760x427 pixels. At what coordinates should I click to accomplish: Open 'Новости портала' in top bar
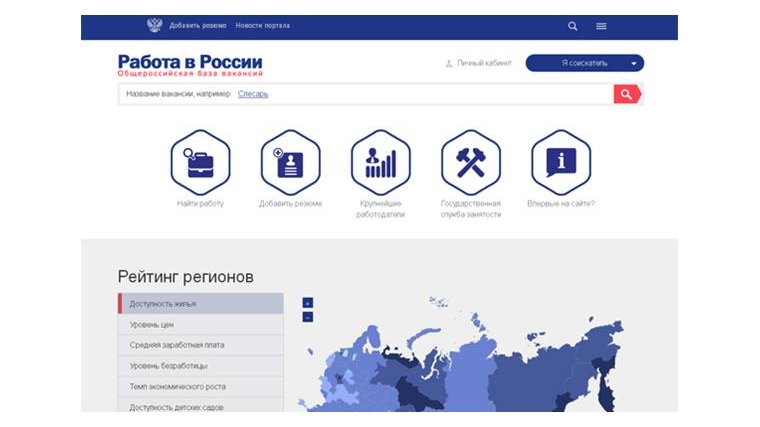[x=263, y=26]
